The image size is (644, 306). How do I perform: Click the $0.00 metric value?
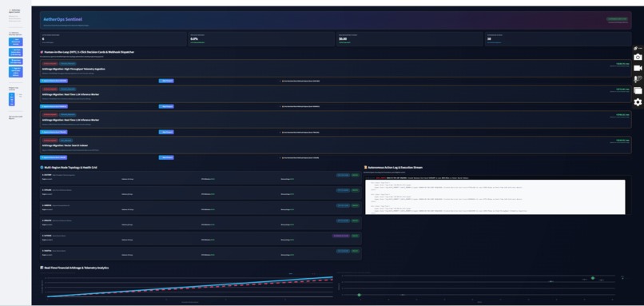[x=343, y=38]
